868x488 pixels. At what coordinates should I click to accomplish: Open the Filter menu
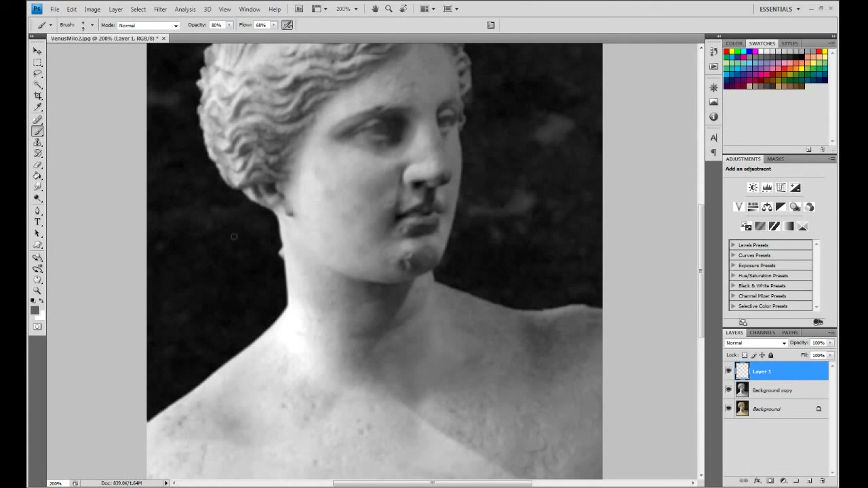160,9
